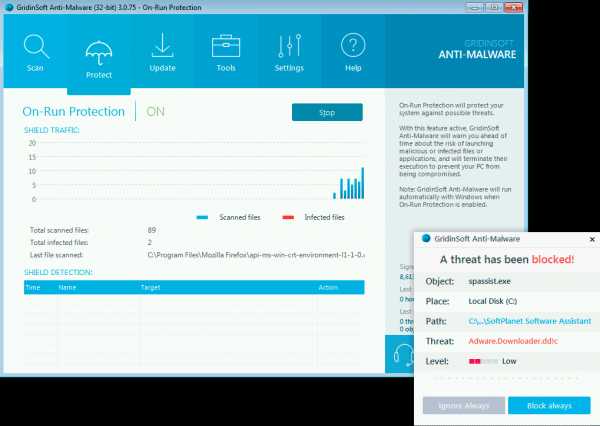Click the Settings tab label
This screenshot has height=426, width=600.
coord(289,68)
